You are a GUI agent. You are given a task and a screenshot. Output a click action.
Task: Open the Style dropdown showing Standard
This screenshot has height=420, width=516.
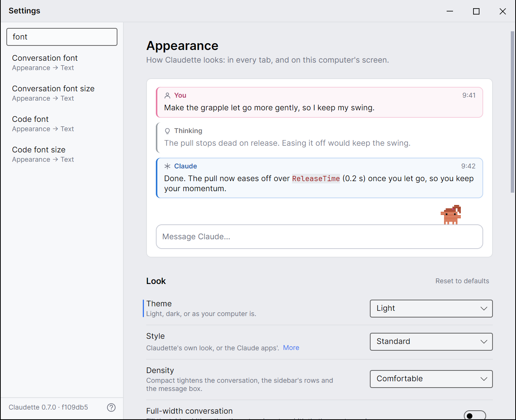pos(431,342)
